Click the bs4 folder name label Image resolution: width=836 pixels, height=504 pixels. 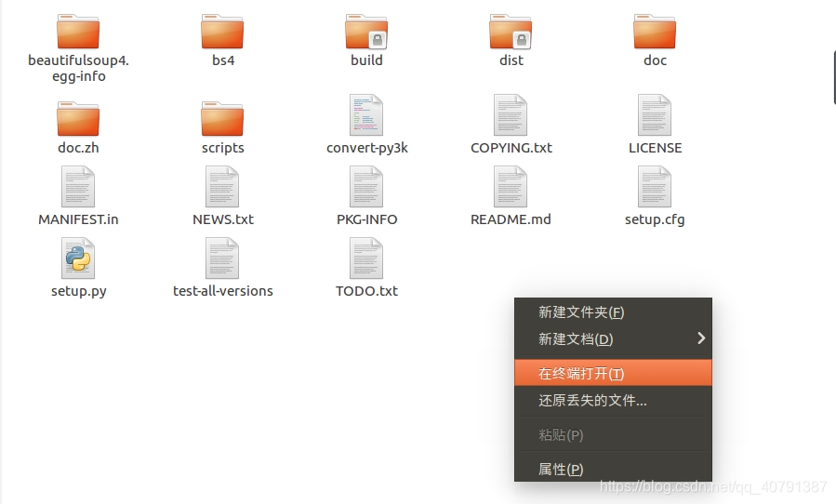tap(223, 60)
